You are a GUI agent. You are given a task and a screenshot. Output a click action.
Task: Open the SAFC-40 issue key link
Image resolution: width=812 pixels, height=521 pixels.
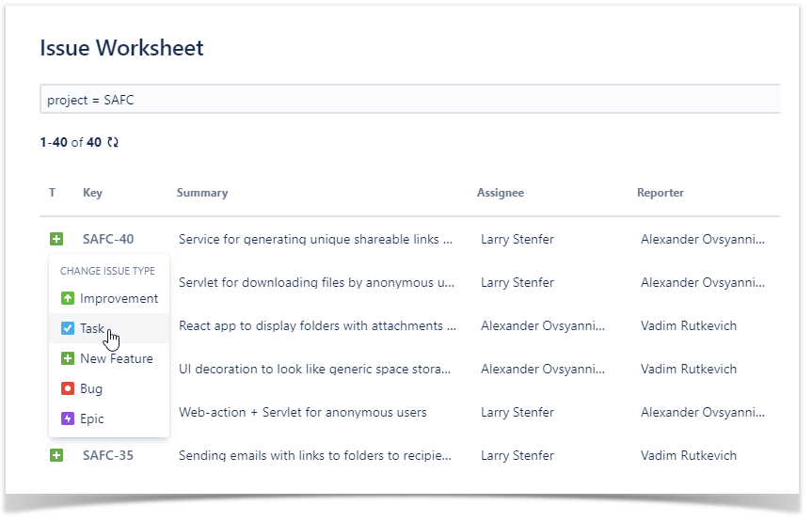coord(108,240)
